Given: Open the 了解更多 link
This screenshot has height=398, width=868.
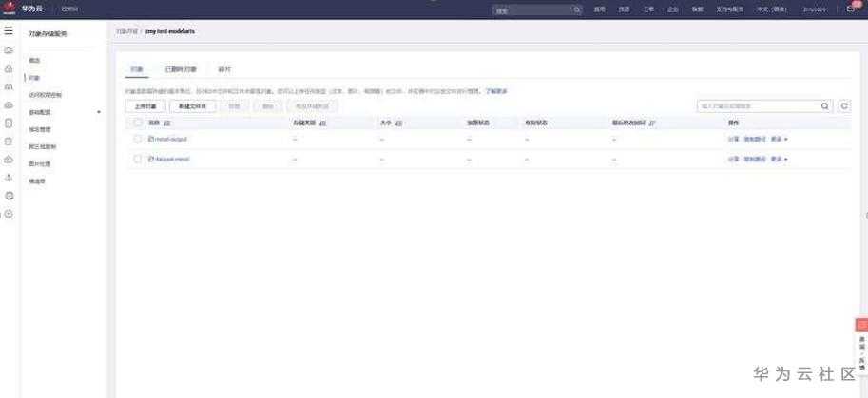Looking at the screenshot, I should (x=496, y=91).
